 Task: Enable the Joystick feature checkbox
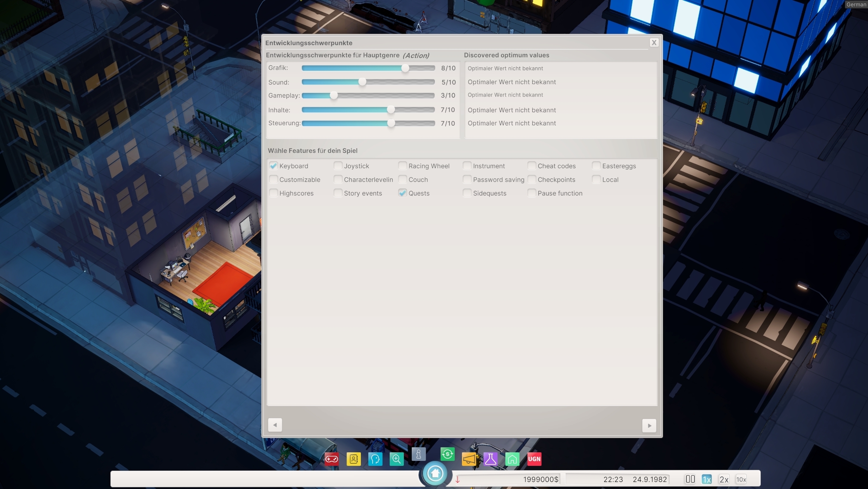[x=338, y=166]
